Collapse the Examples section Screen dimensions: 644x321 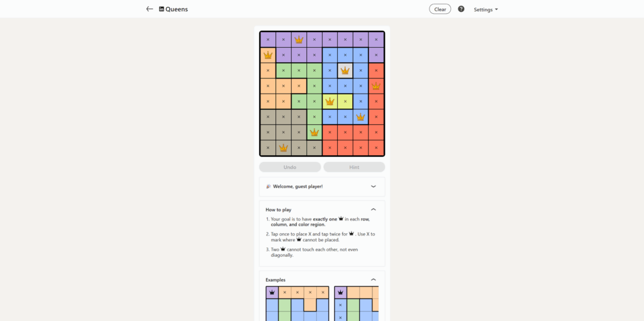click(373, 280)
